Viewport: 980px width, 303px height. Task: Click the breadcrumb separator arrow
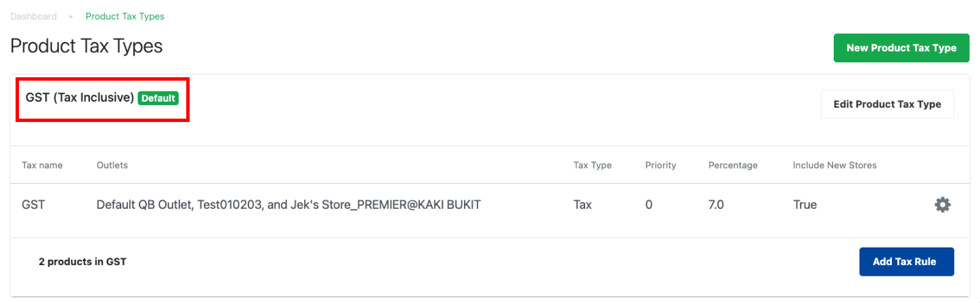[x=71, y=16]
